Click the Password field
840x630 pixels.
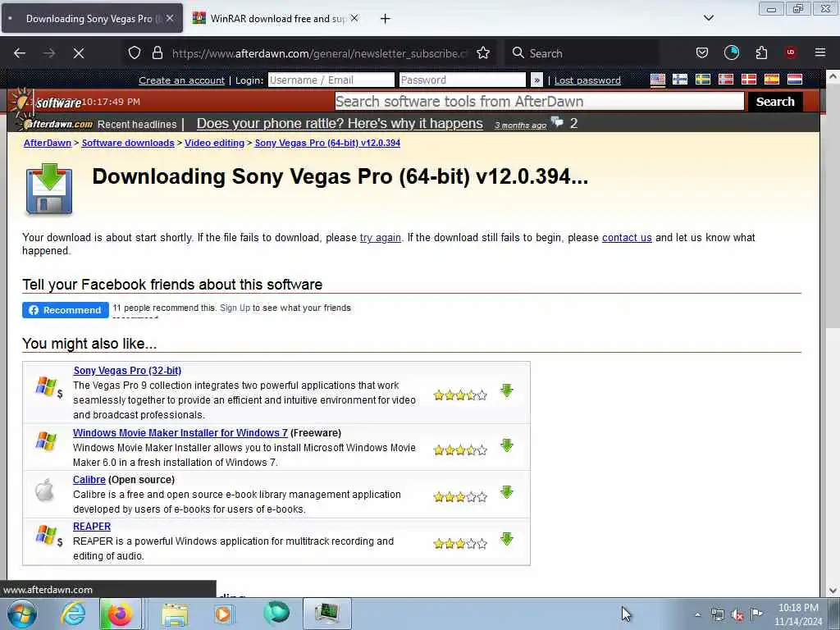463,80
